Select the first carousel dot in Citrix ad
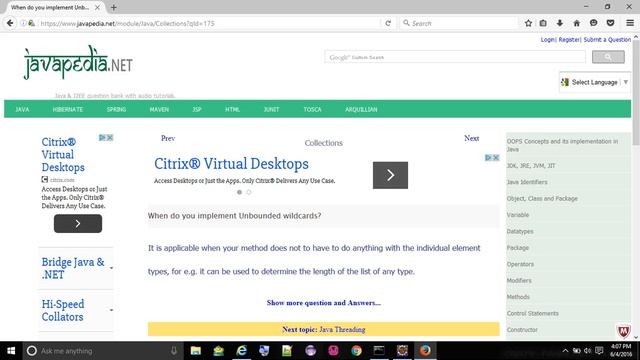 click(x=239, y=192)
